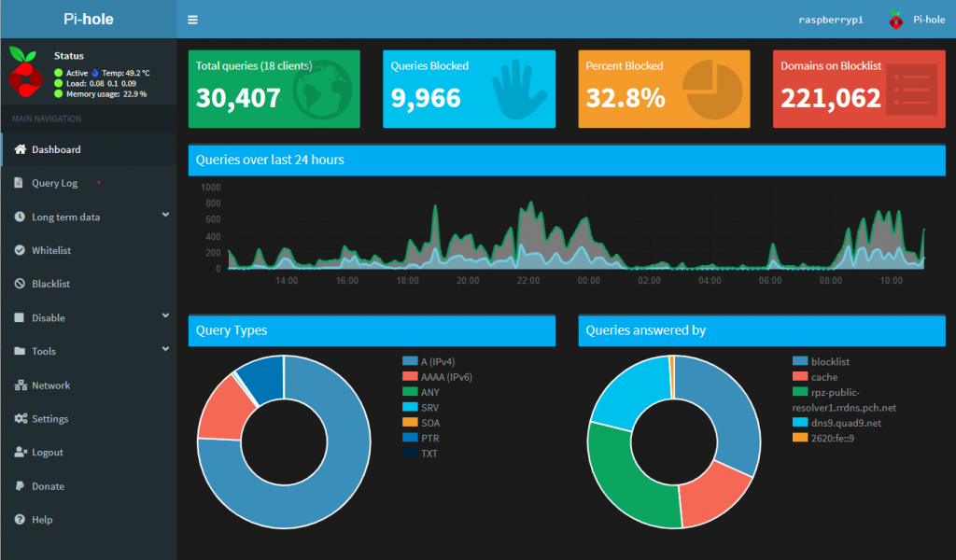Click the Whitelist check-circle icon
The height and width of the screenshot is (560, 956).
pyautogui.click(x=20, y=250)
